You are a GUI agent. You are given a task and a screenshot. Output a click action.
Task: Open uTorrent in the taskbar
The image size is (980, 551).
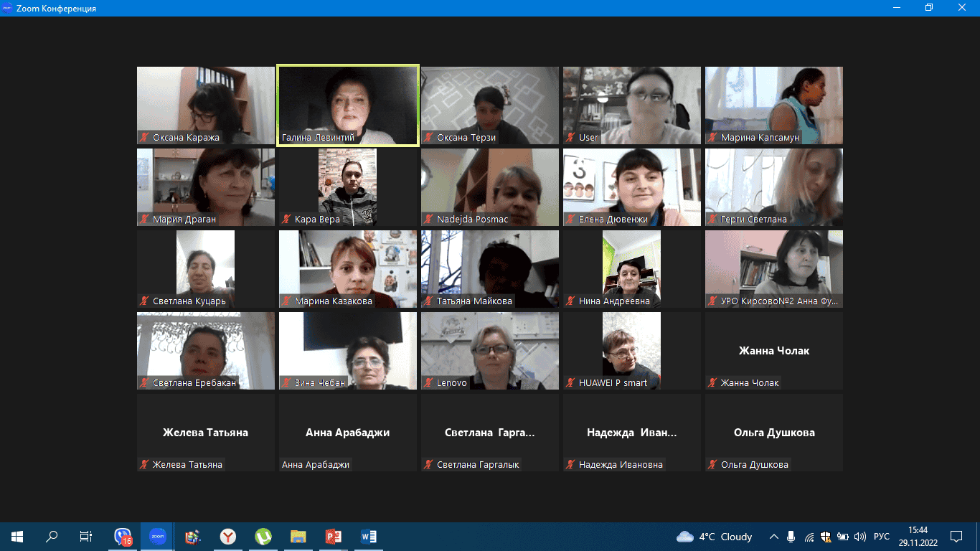263,537
